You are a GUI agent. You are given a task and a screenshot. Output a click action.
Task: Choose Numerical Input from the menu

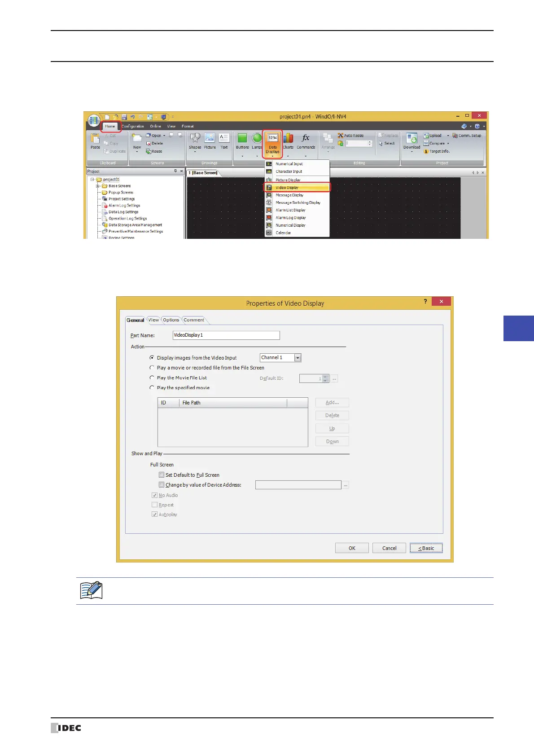[297, 164]
